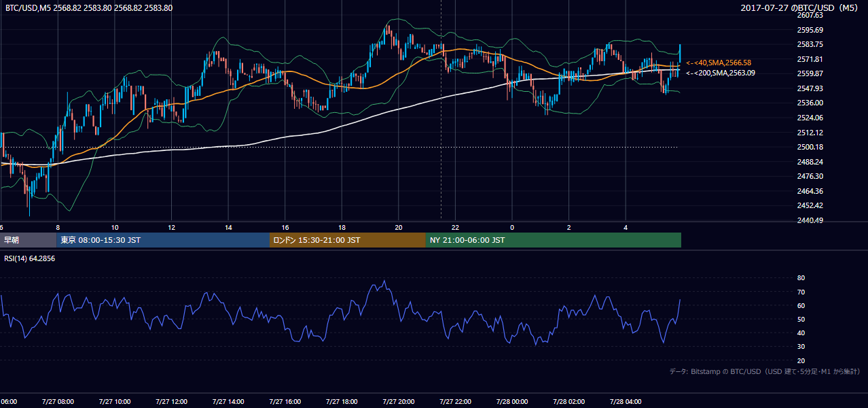Click RSI scale value 30
Image resolution: width=868 pixels, height=408 pixels.
801,347
